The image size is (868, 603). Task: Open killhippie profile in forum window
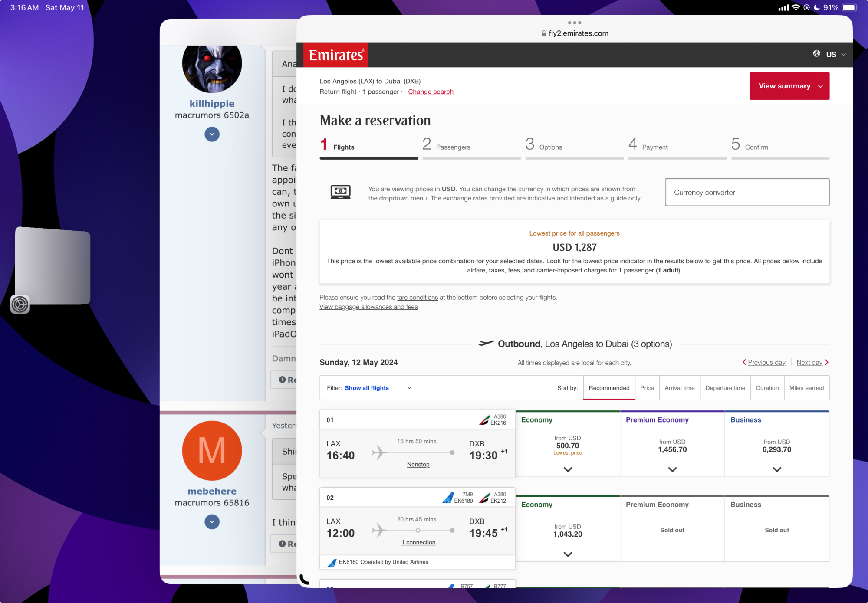tap(212, 103)
